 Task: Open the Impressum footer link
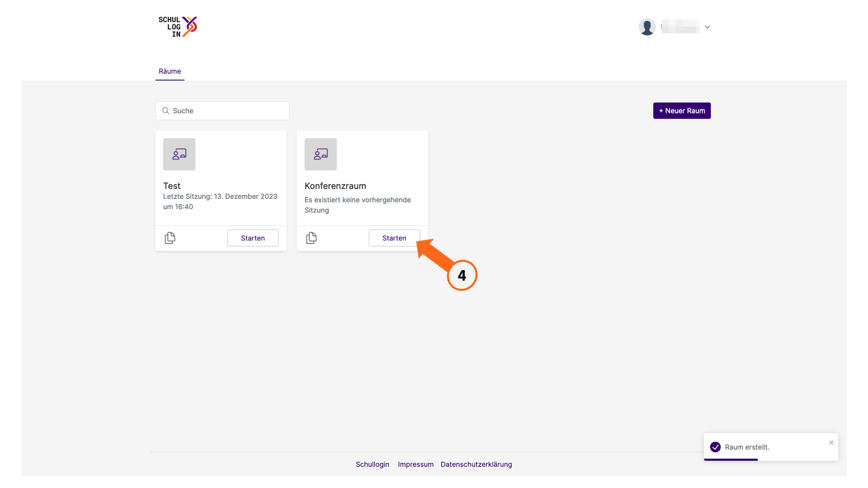(x=415, y=464)
